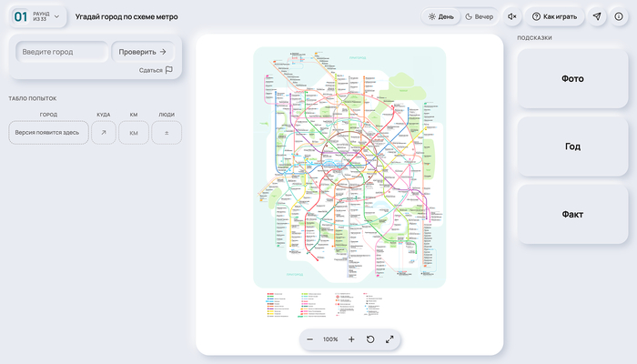Open the info circle icon

coord(619,16)
